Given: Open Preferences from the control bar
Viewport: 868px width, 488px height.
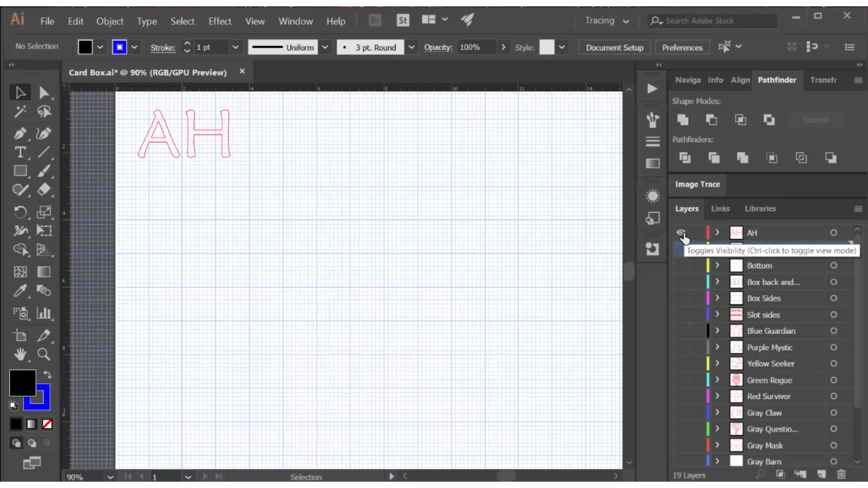Looking at the screenshot, I should [682, 47].
